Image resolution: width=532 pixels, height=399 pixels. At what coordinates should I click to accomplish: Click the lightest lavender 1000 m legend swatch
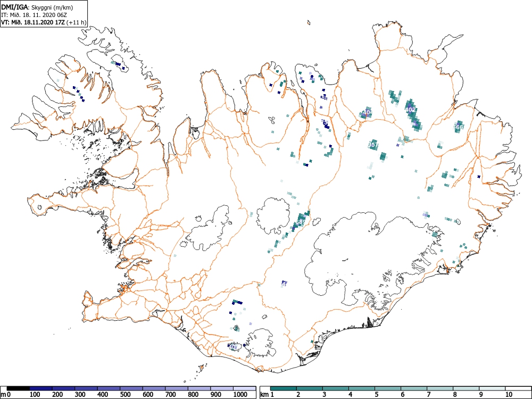point(244,388)
